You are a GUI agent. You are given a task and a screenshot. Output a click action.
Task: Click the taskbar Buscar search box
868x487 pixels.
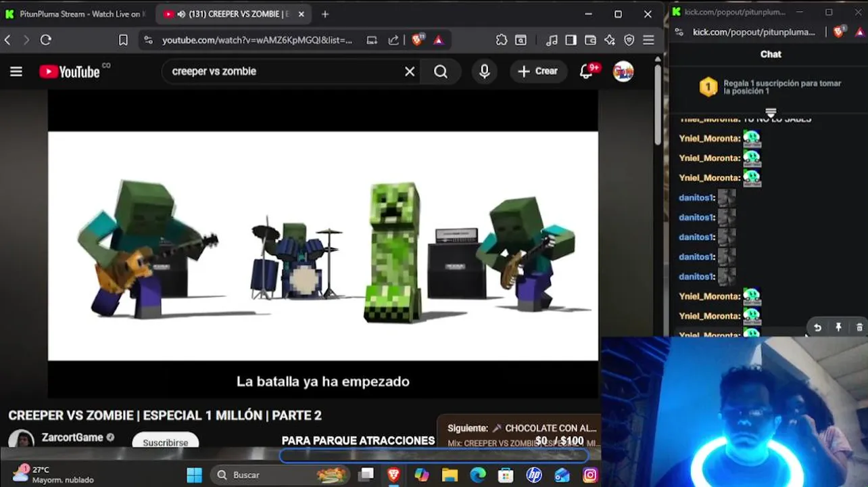281,476
